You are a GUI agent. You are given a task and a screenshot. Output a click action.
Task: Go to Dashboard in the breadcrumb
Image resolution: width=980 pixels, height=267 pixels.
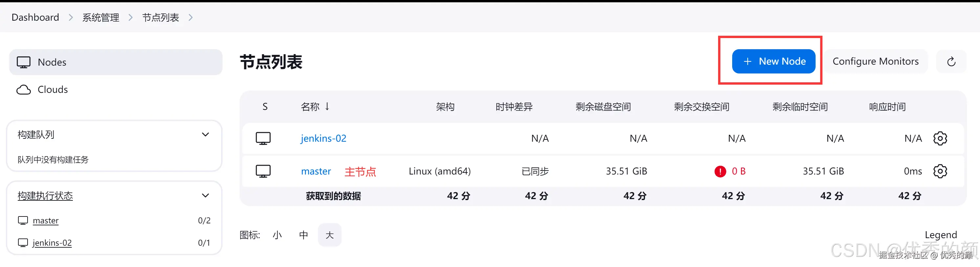coord(35,17)
